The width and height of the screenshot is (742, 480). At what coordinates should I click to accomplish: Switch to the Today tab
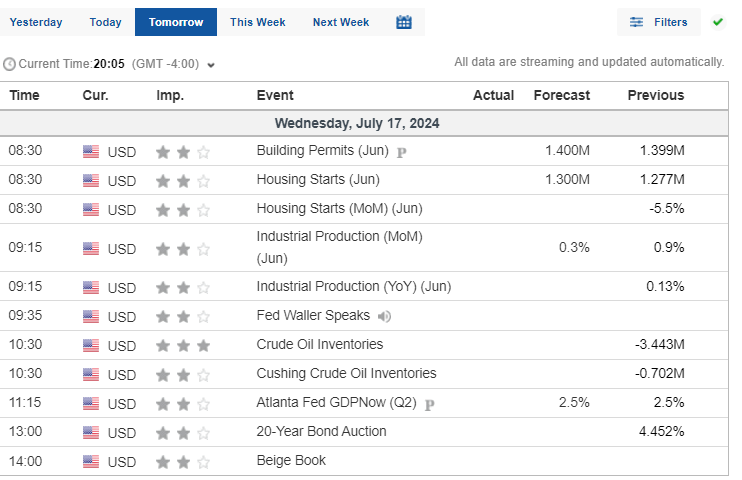point(106,22)
